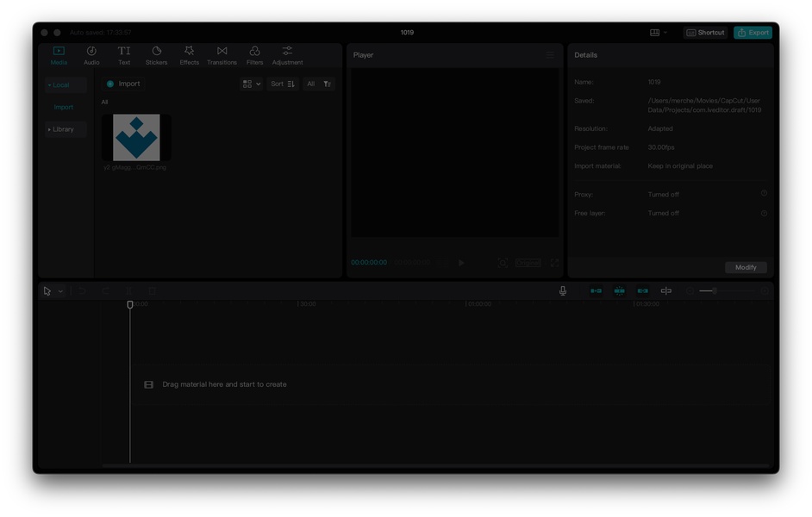Toggle clip linkage in the timeline toolbar
The height and width of the screenshot is (517, 812).
pyautogui.click(x=642, y=291)
